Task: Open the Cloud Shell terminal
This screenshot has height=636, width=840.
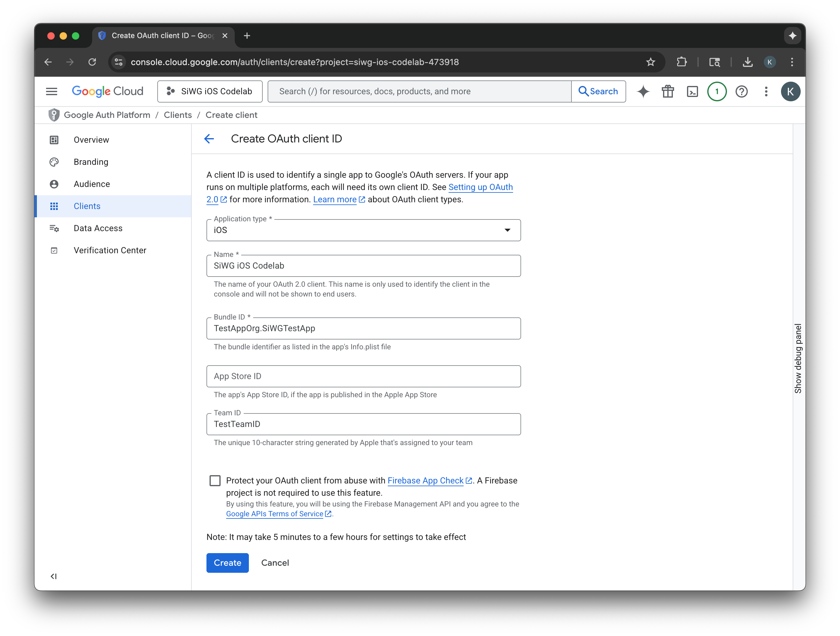Action: click(692, 91)
